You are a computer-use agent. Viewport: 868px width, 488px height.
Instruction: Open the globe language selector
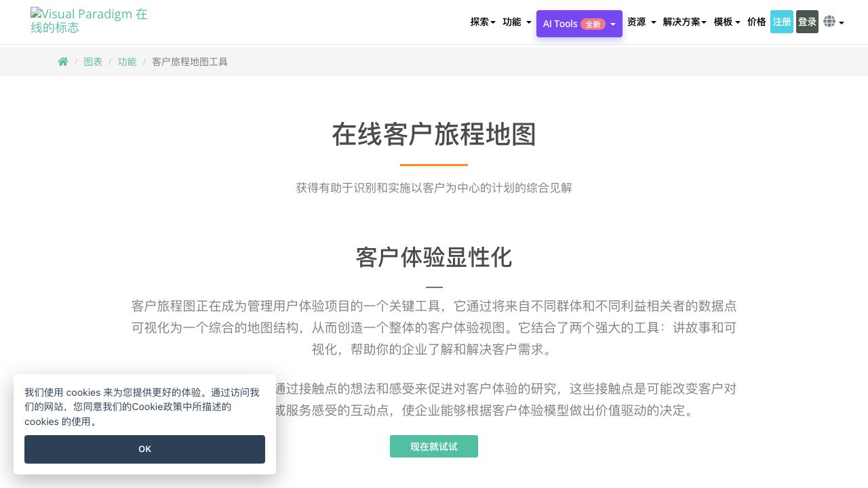(x=833, y=22)
